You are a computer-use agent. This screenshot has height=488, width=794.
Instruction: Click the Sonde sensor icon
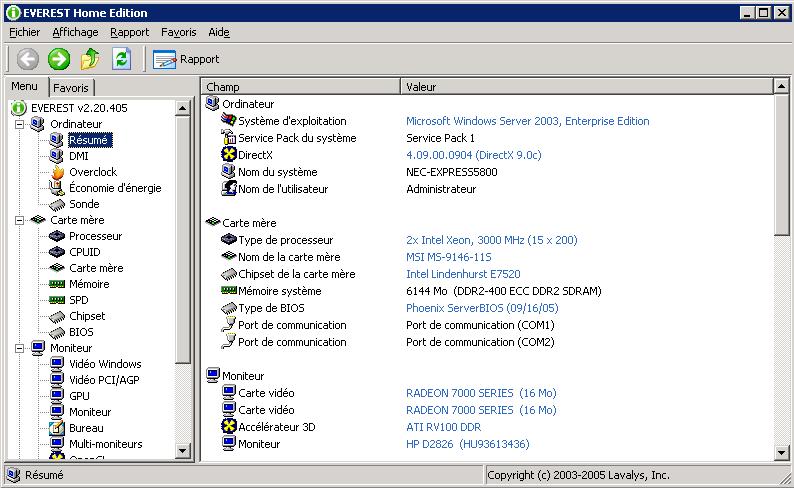pos(57,205)
